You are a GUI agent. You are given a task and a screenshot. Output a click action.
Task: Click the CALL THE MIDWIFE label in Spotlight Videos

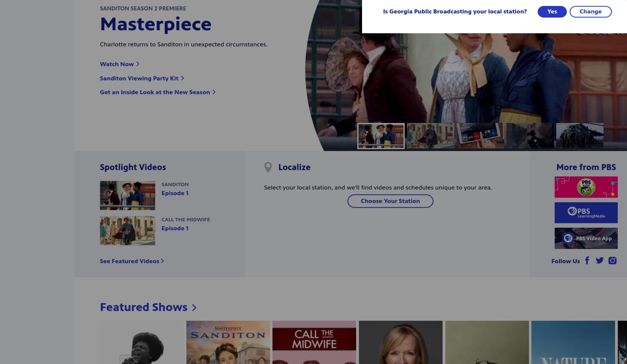pyautogui.click(x=186, y=219)
